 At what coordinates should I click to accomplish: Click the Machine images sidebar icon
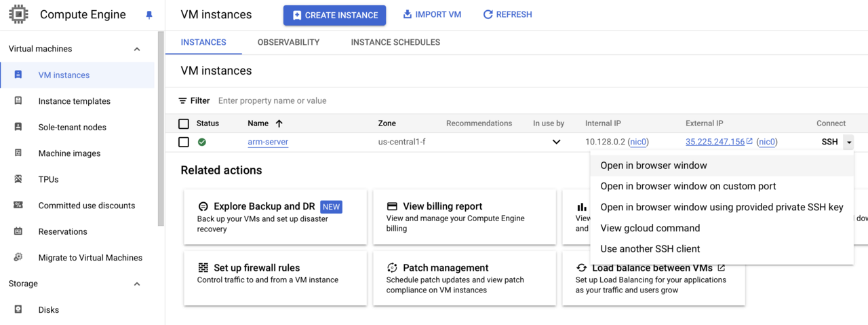click(18, 153)
